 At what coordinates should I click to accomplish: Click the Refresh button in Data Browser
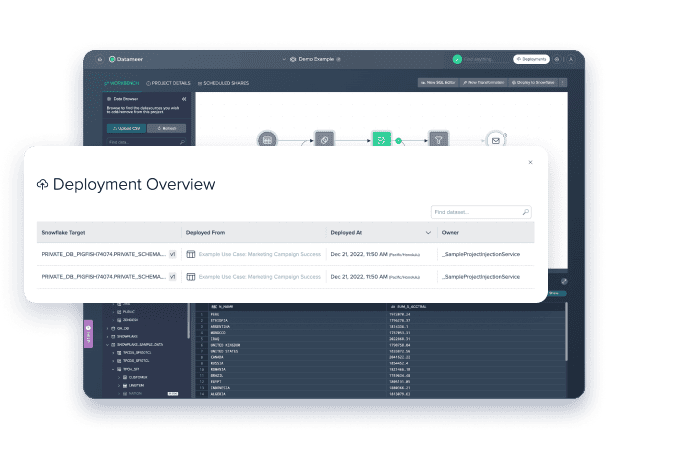166,128
